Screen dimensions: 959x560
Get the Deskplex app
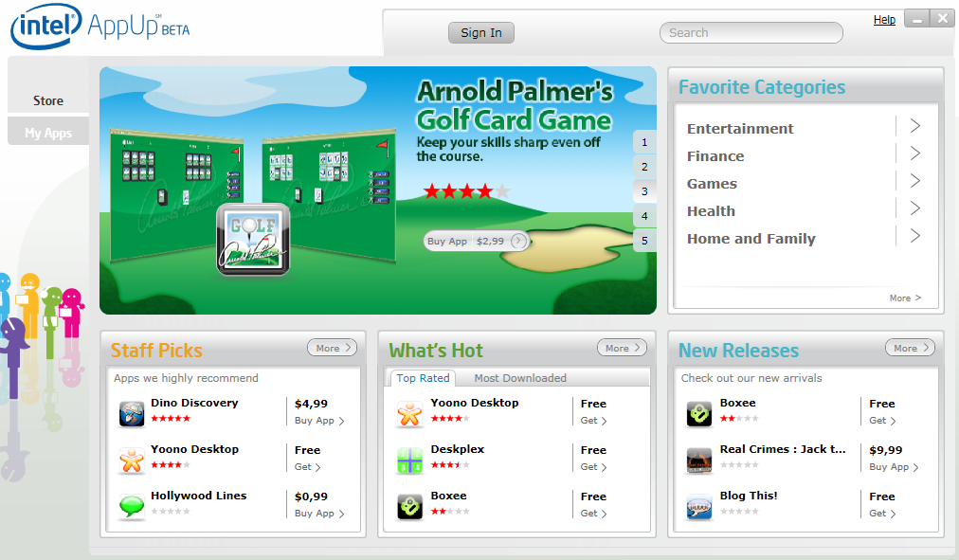593,467
